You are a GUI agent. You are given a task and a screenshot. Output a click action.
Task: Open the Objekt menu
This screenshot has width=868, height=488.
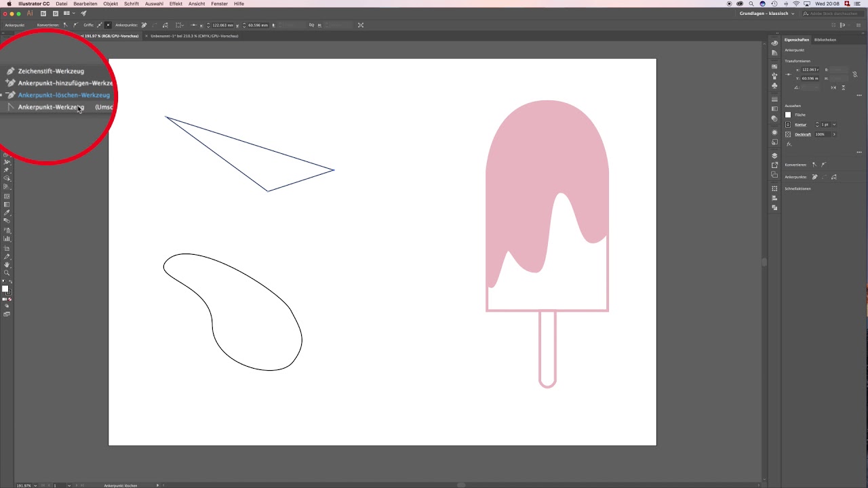coord(111,4)
